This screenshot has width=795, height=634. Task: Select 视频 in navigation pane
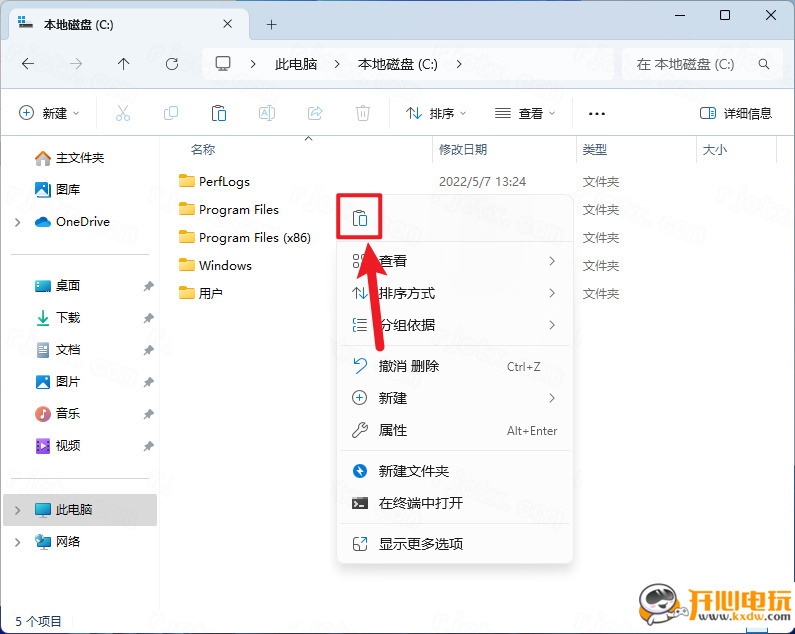(57, 446)
